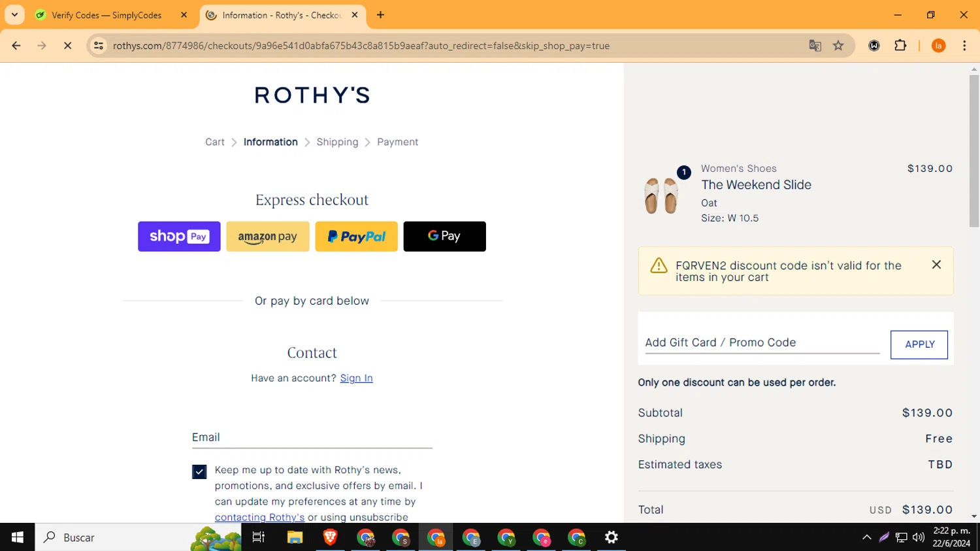Image resolution: width=980 pixels, height=551 pixels.
Task: Open the Windows Start menu
Action: 18,537
